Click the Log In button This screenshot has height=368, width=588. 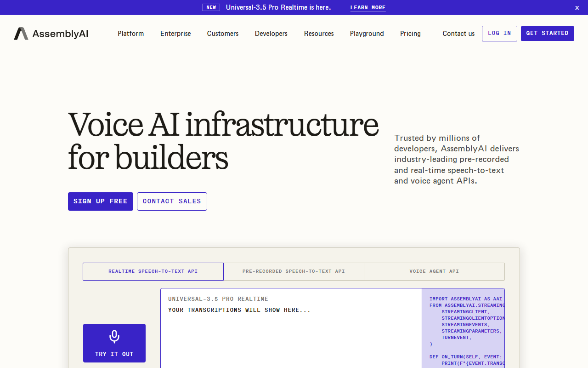[499, 34]
